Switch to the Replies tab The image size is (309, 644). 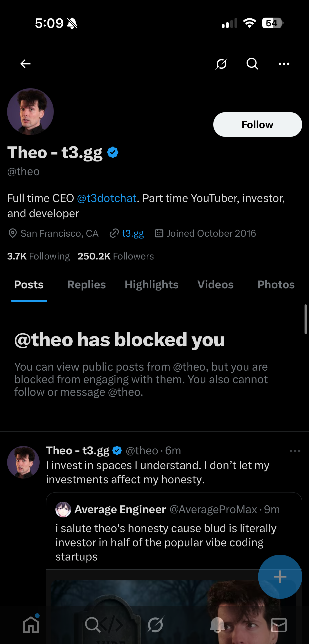pyautogui.click(x=86, y=285)
